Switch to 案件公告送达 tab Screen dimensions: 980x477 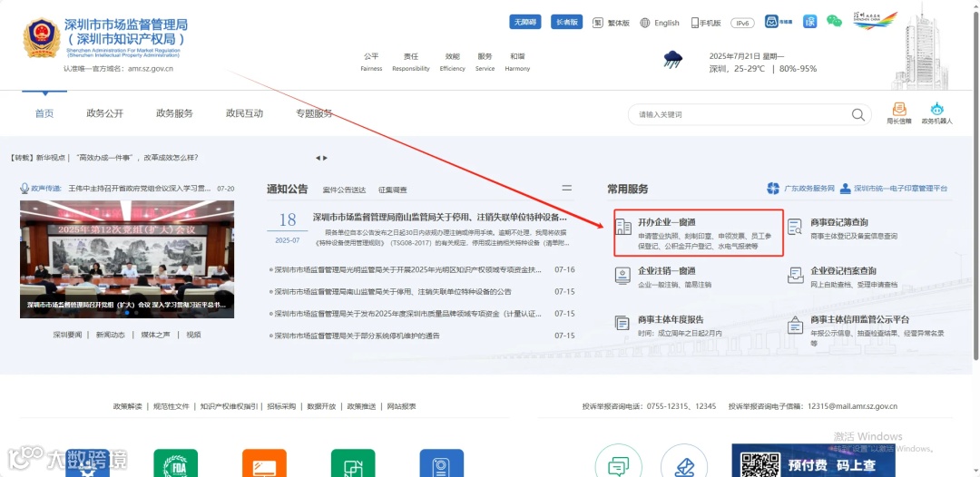345,190
